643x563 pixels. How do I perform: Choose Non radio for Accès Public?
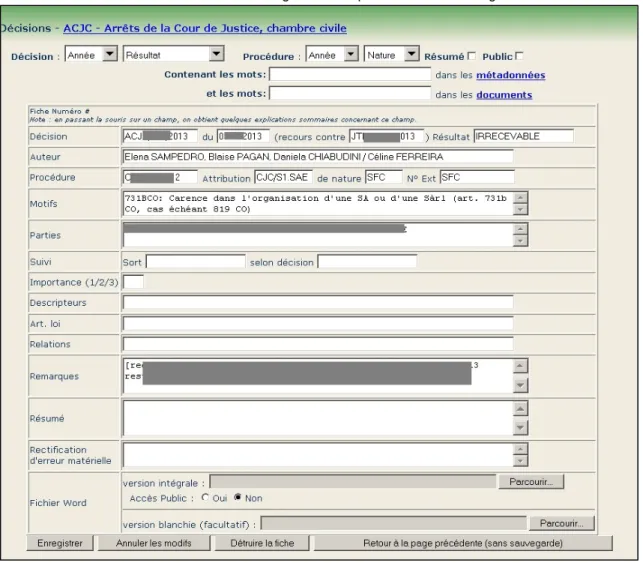click(x=237, y=497)
